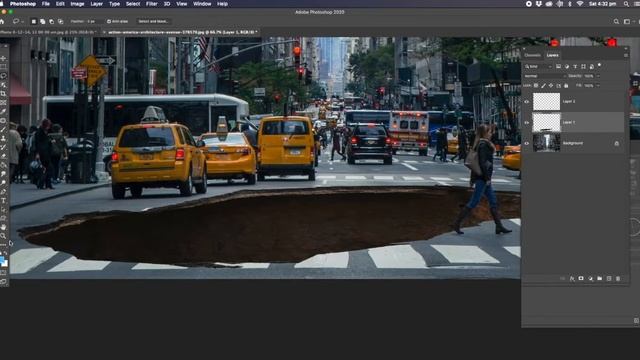Toggle the Anti-alias checkbox
This screenshot has width=640, height=360.
tap(109, 21)
